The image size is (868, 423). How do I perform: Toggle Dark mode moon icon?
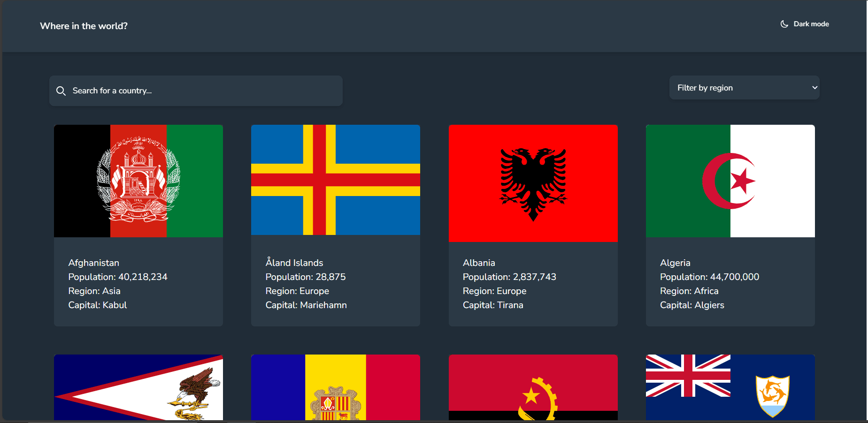784,24
